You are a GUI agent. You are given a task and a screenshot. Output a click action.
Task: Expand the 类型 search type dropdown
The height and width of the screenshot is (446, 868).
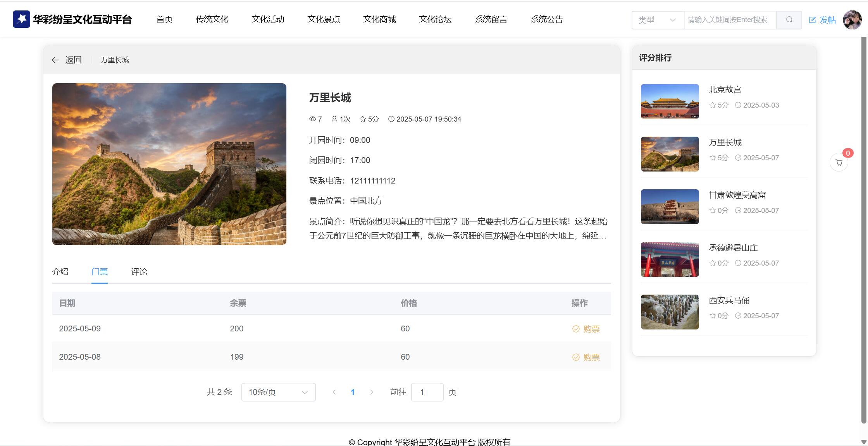pyautogui.click(x=658, y=20)
